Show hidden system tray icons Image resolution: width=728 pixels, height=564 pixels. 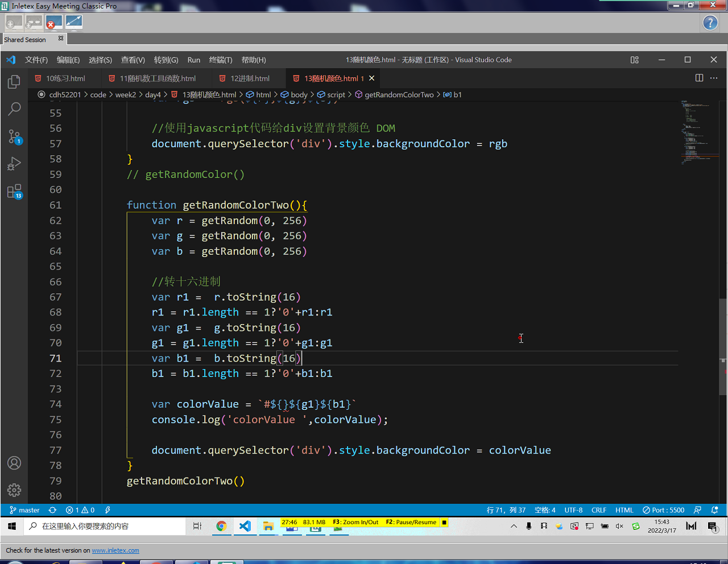click(x=514, y=526)
